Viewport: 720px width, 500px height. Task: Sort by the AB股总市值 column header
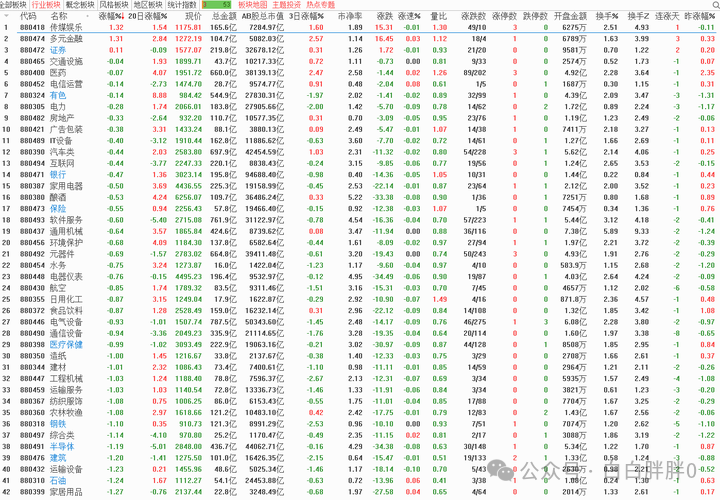[x=263, y=16]
